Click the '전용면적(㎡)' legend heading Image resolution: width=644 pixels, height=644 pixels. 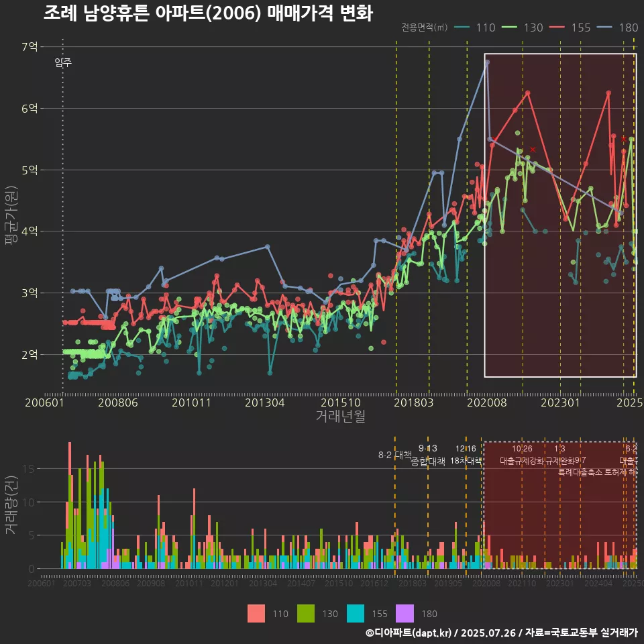pyautogui.click(x=424, y=28)
